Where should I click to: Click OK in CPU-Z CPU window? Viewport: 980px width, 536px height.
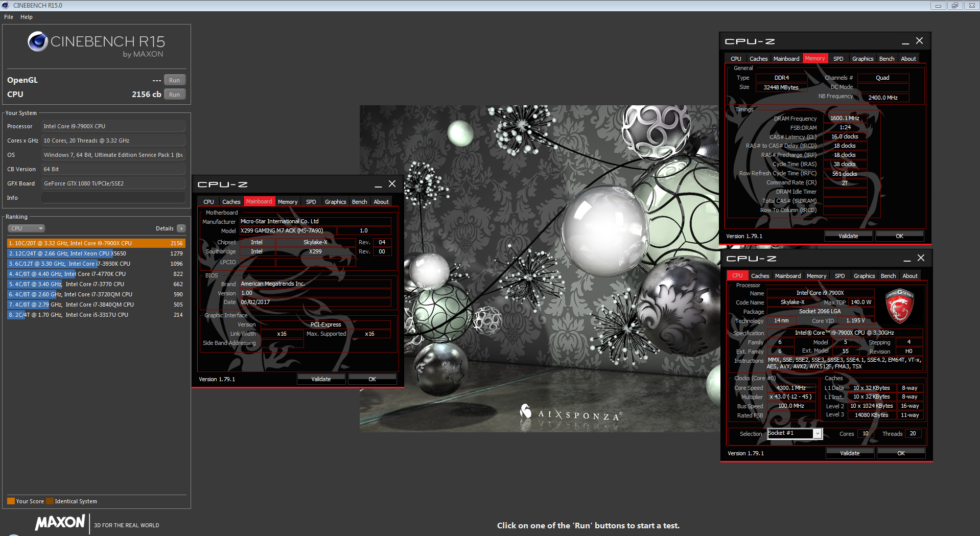pos(901,453)
